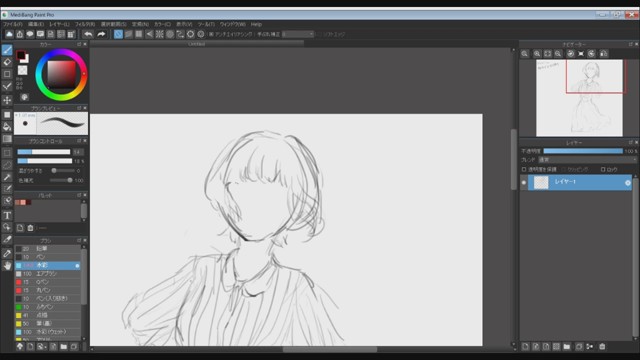The height and width of the screenshot is (360, 640).
Task: Click the layer opacity slider at 100%
Action: coord(583,151)
